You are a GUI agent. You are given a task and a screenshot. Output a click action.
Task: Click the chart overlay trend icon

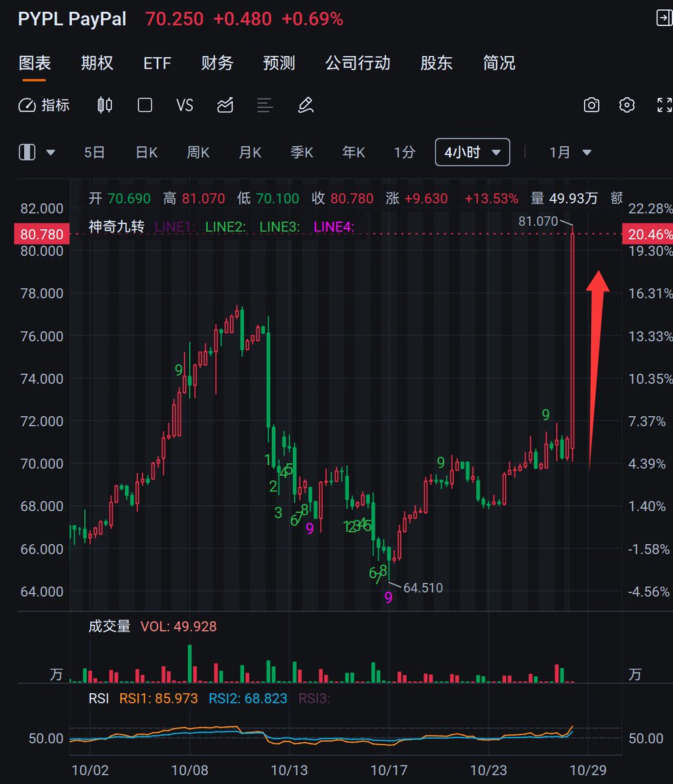click(225, 105)
